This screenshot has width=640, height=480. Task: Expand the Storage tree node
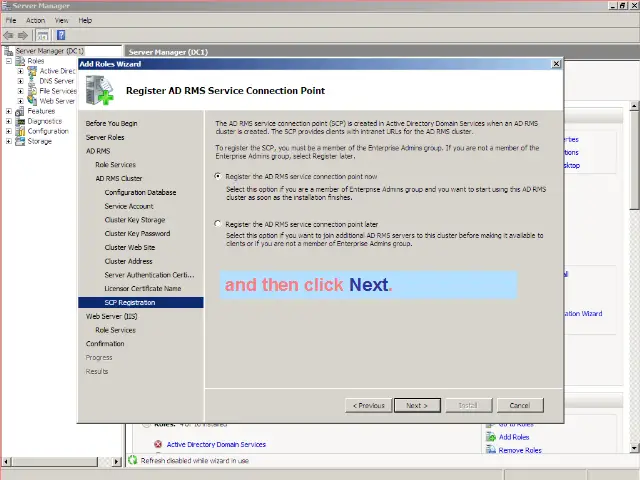tap(9, 141)
